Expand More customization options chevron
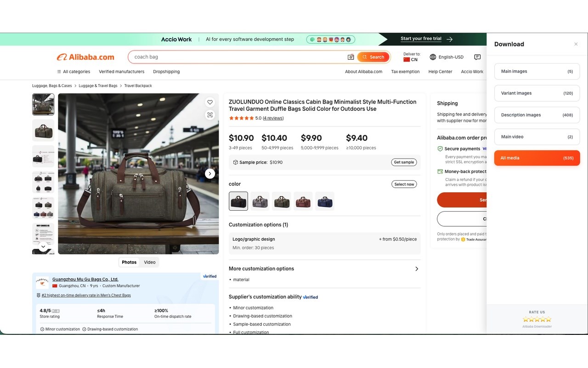Viewport: 588px width, 368px height. [417, 269]
